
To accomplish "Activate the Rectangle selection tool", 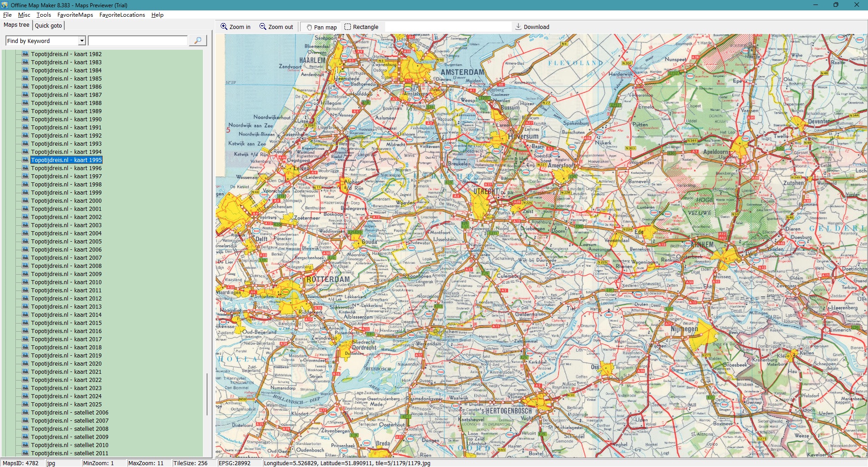I will pos(348,27).
